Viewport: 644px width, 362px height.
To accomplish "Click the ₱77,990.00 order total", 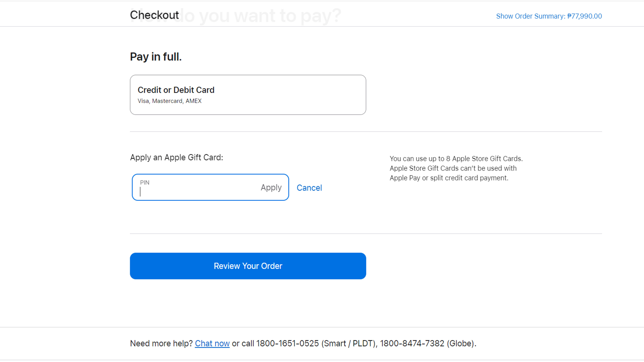I will click(584, 16).
